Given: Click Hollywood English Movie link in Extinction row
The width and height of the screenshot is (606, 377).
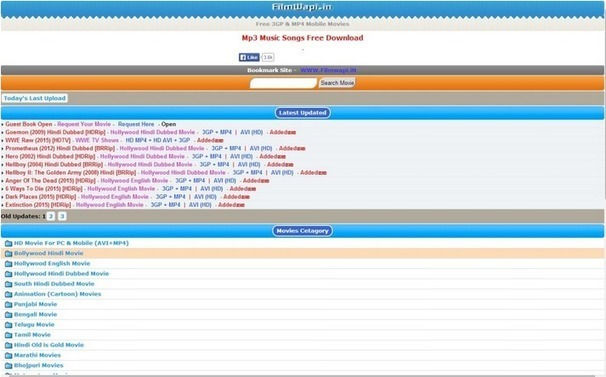Looking at the screenshot, I should click(x=110, y=205).
